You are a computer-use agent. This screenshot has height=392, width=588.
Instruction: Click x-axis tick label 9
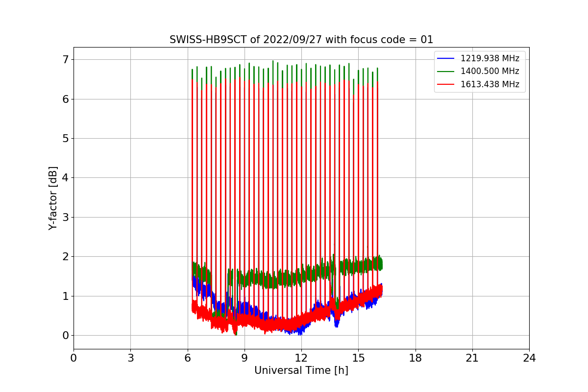coord(245,358)
